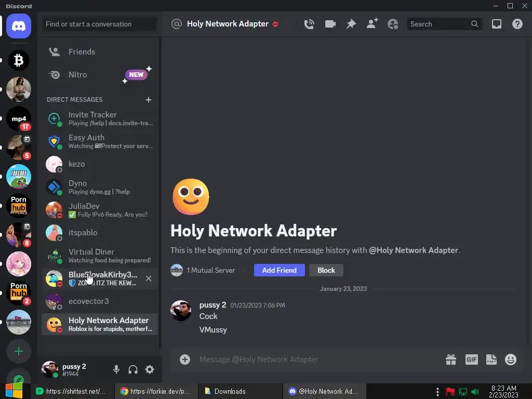Viewport: 532px width, 399px height.
Task: Open itspablo direct message
Action: click(x=100, y=233)
